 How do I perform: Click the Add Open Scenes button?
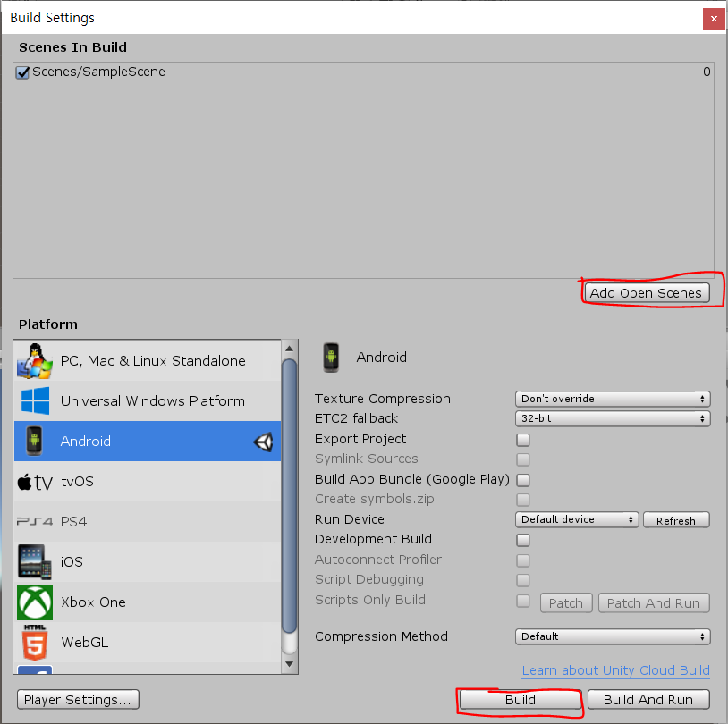point(647,293)
